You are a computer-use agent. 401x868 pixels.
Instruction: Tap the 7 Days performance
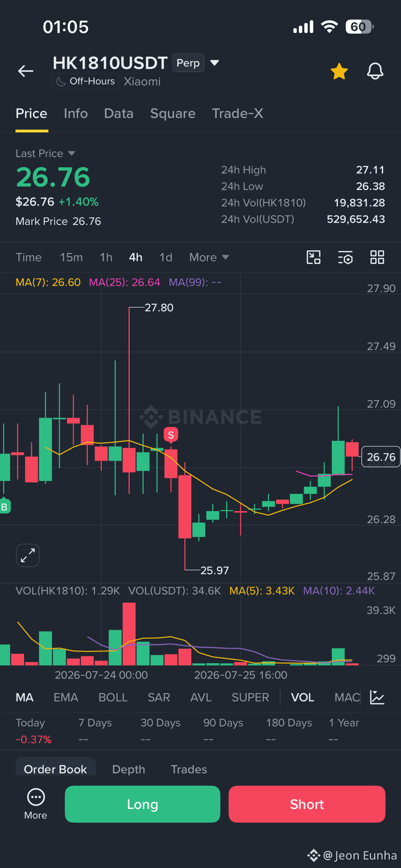(95, 731)
